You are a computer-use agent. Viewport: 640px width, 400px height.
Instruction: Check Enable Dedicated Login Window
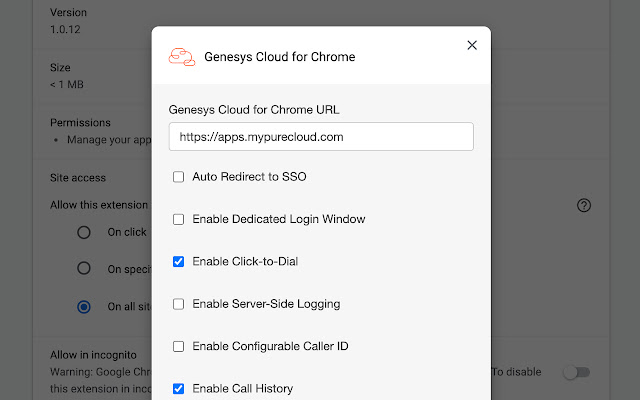[x=179, y=219]
